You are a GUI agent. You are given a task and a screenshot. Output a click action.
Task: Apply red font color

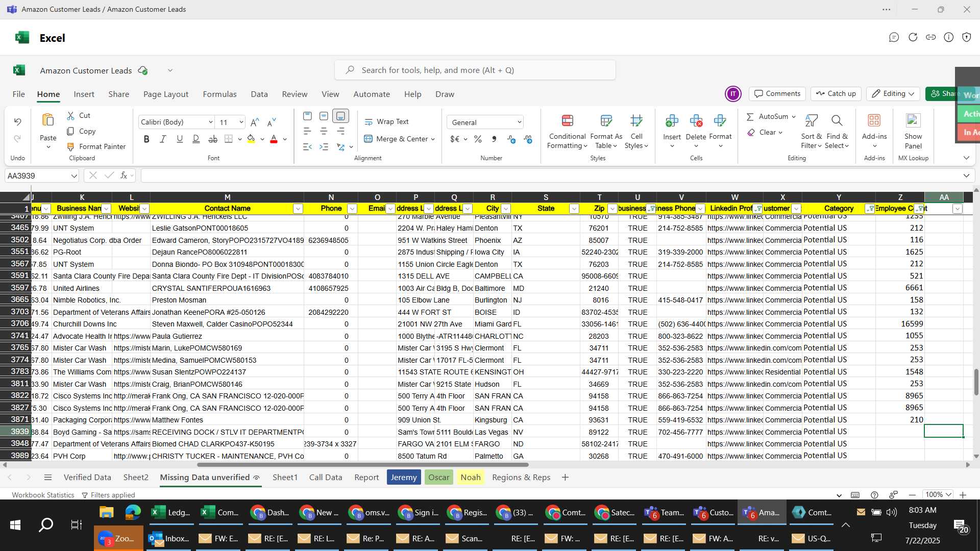point(274,139)
